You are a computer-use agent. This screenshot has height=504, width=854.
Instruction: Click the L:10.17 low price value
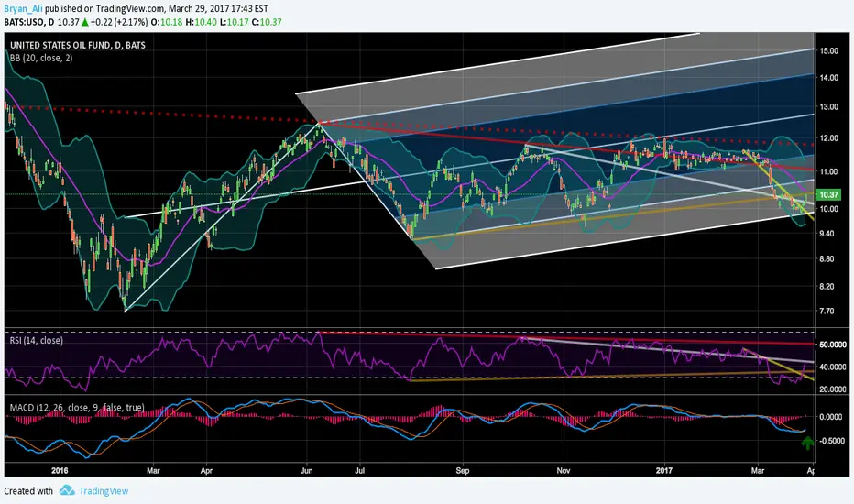coord(235,22)
